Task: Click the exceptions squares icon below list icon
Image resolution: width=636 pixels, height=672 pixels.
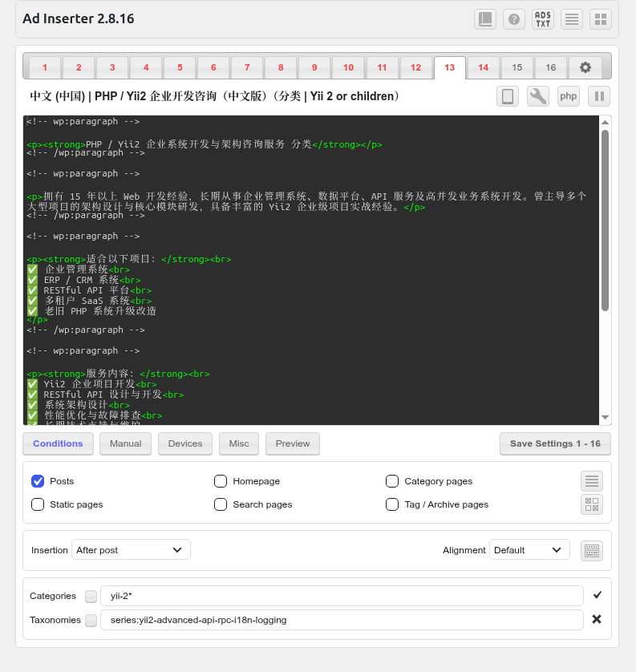Action: coord(592,504)
